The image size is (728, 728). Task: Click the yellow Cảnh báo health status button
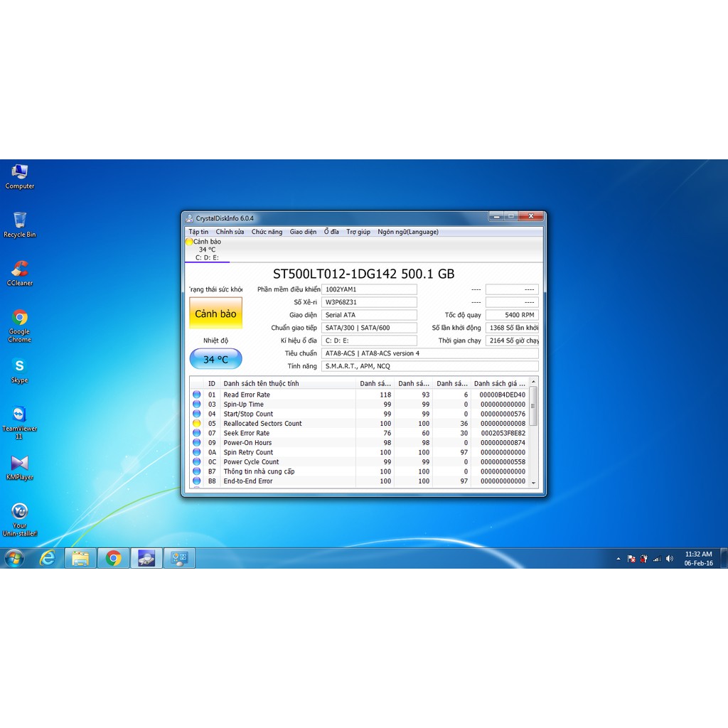[x=215, y=314]
